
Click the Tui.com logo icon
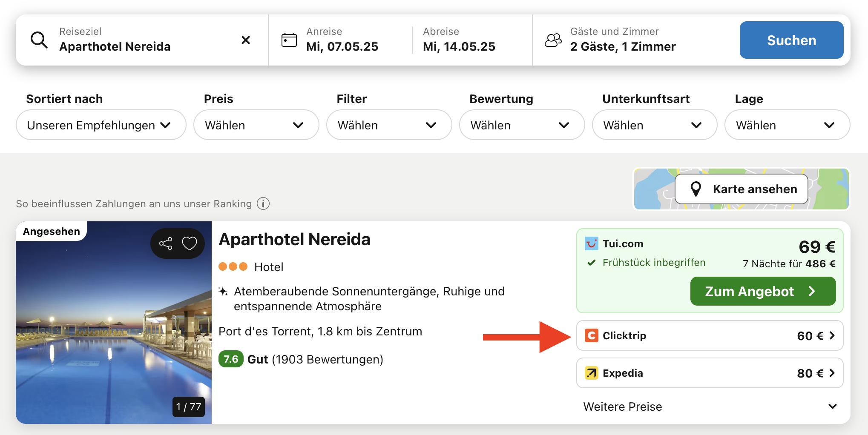592,244
